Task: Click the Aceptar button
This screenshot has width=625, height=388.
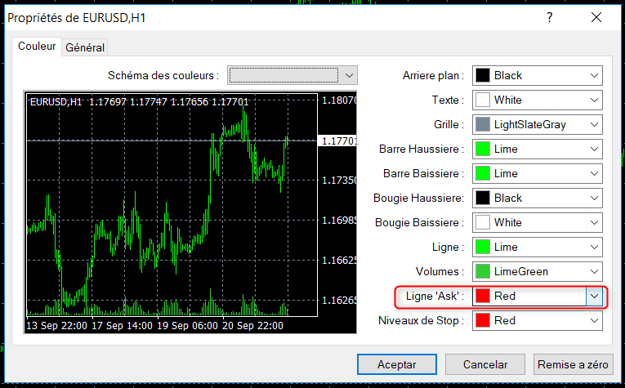Action: click(397, 364)
